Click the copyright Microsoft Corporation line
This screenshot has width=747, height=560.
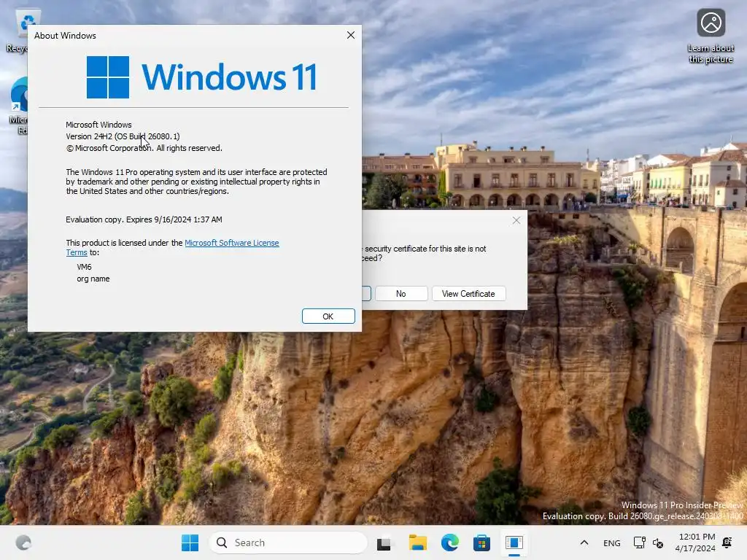pos(144,148)
